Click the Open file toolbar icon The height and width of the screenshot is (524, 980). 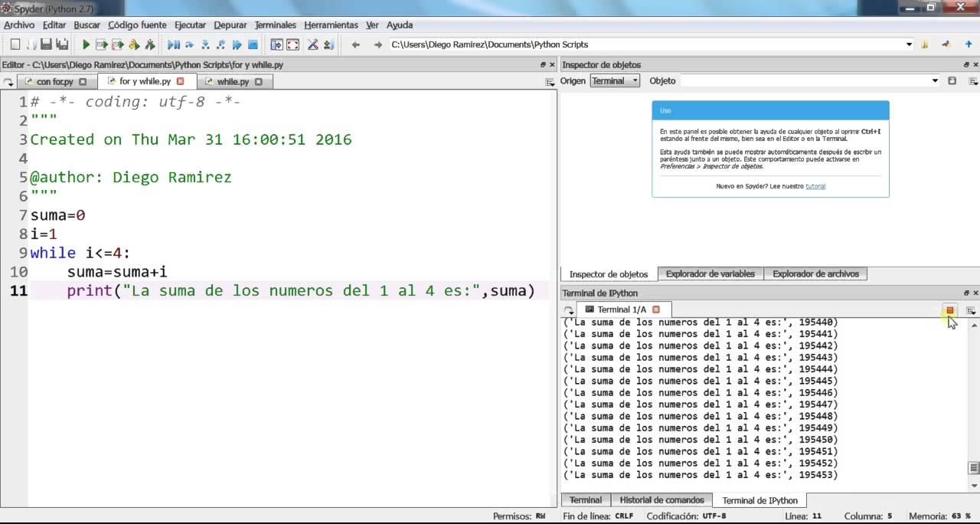(31, 44)
